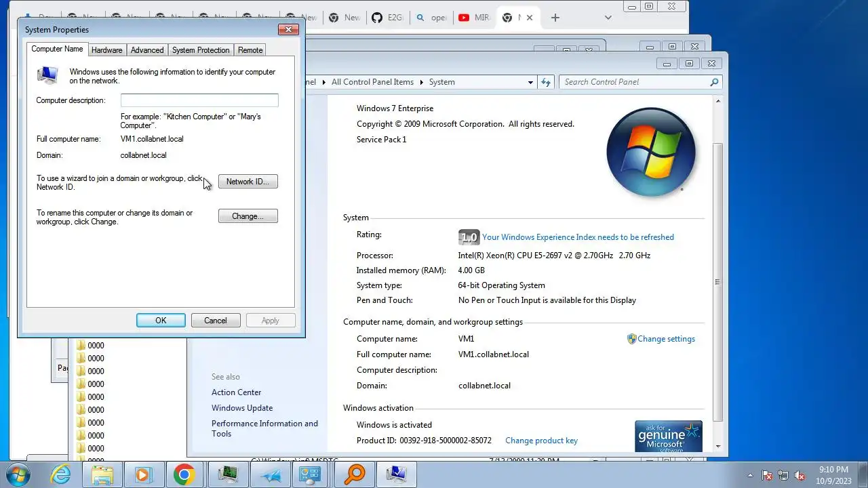Open the orange magnifier taskbar app
Screen dimensions: 868x488
[354, 474]
